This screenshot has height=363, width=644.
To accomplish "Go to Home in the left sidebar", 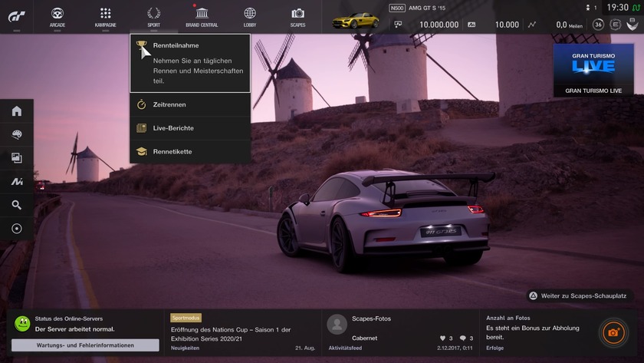I will (x=17, y=111).
